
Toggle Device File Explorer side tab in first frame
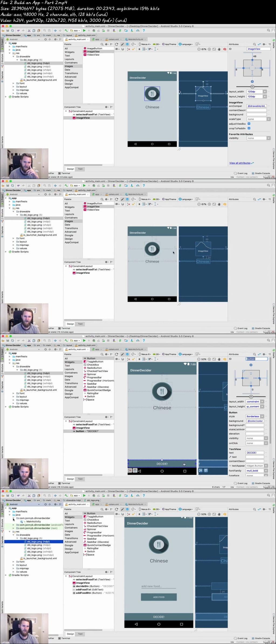click(x=274, y=159)
